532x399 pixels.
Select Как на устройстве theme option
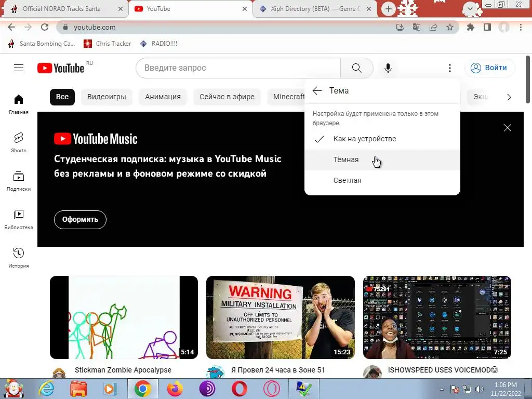point(382,139)
